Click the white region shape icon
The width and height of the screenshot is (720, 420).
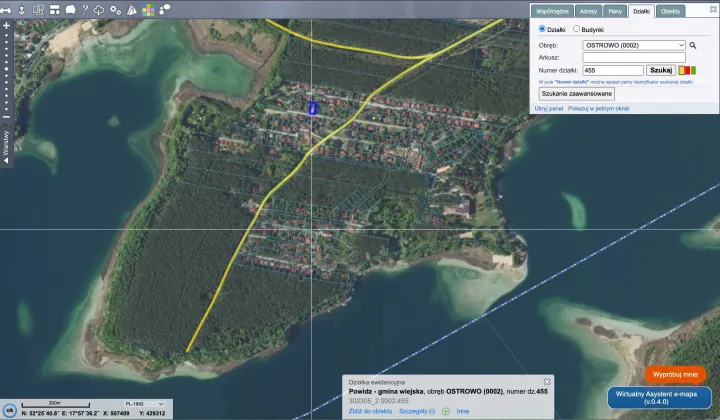tap(70, 9)
